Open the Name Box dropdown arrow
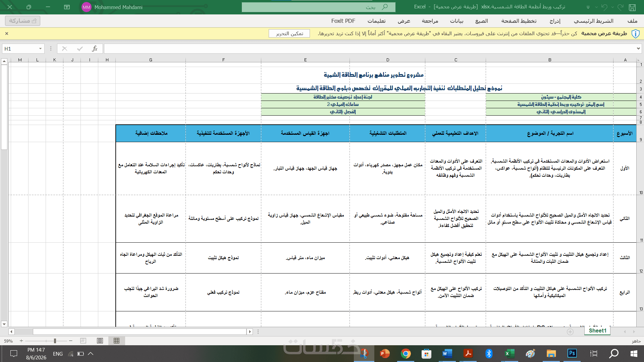 click(x=40, y=49)
